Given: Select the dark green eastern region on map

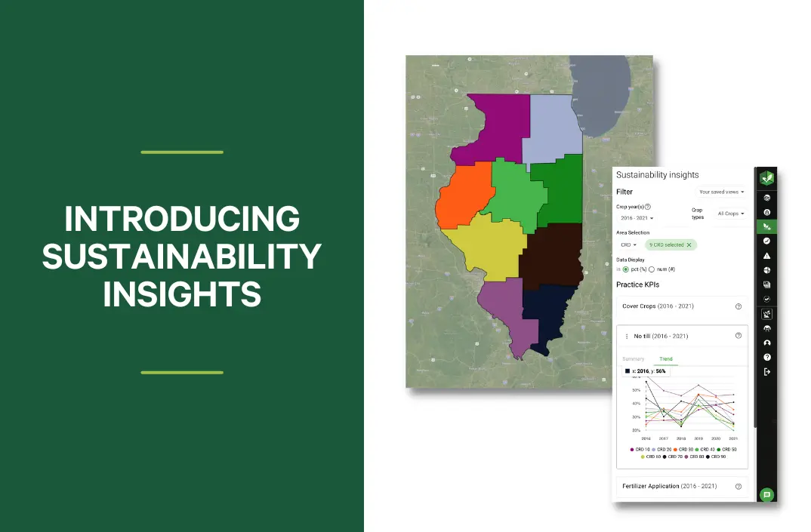Looking at the screenshot, I should (563, 191).
